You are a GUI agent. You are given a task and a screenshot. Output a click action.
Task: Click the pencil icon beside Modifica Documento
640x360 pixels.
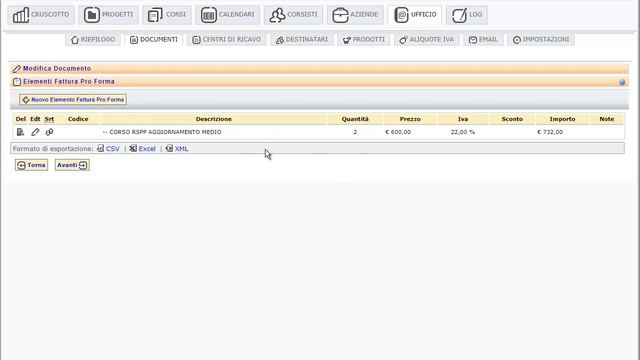click(x=17, y=69)
